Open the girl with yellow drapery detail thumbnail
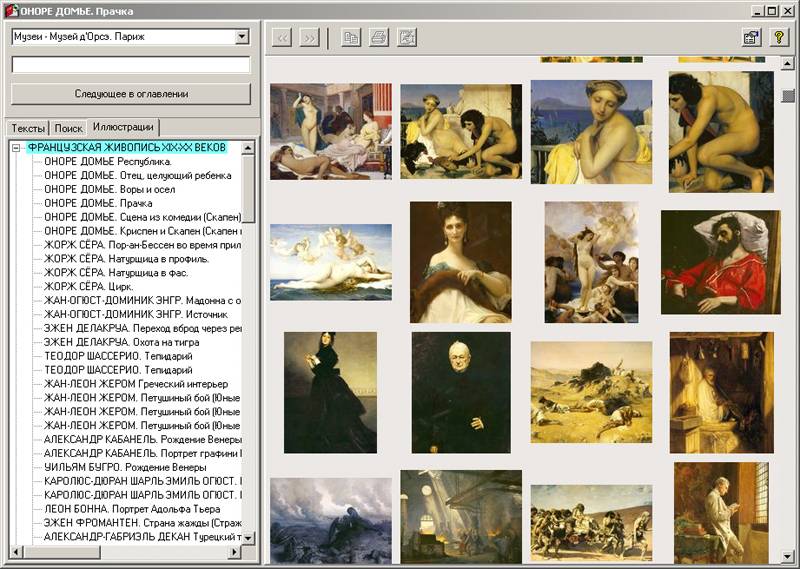The height and width of the screenshot is (569, 800). coord(591,132)
